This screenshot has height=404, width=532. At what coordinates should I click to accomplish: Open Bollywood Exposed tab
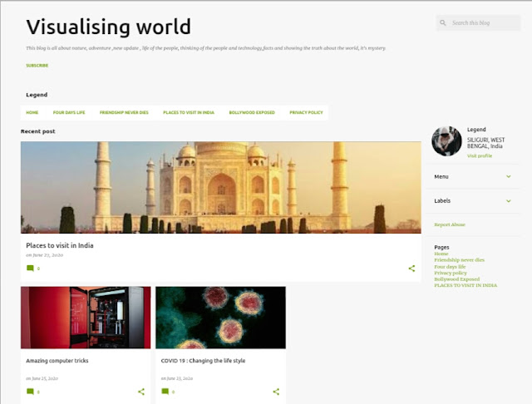tap(252, 112)
